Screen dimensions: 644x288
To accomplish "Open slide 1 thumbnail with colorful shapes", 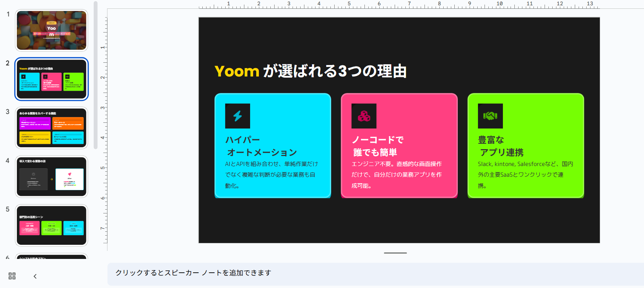I will click(x=52, y=30).
